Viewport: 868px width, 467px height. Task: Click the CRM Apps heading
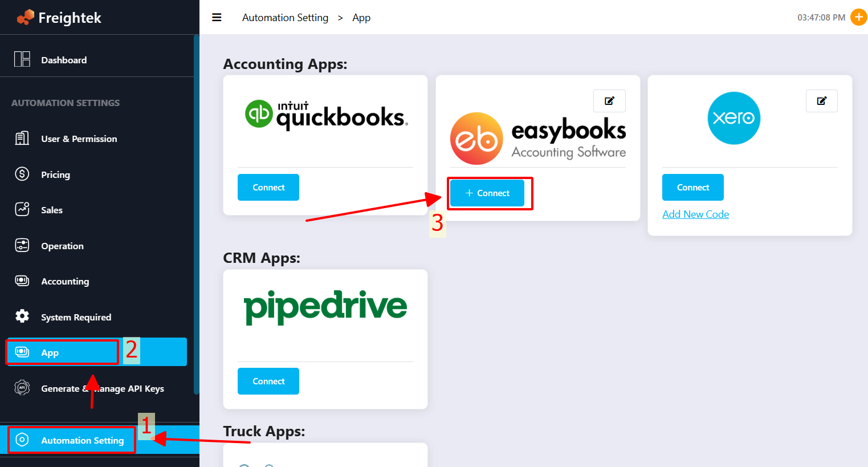pos(262,258)
